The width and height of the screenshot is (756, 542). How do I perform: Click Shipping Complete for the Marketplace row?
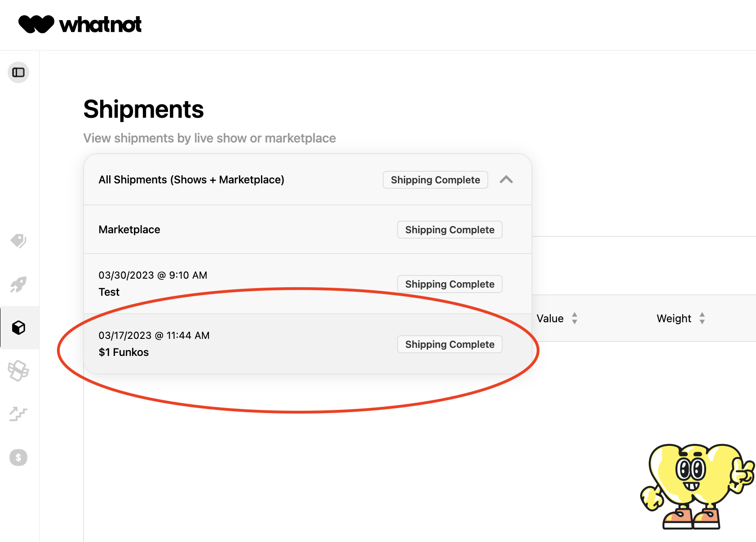449,230
